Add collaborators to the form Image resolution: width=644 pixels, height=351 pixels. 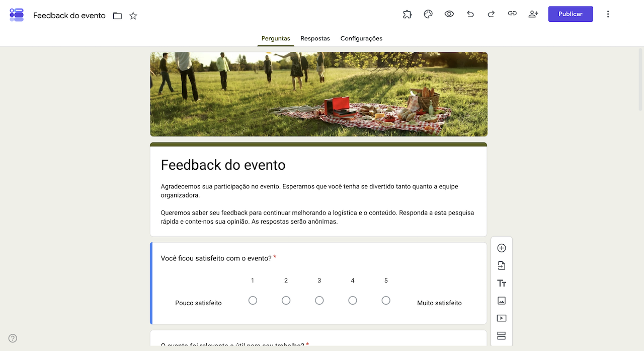(x=533, y=14)
